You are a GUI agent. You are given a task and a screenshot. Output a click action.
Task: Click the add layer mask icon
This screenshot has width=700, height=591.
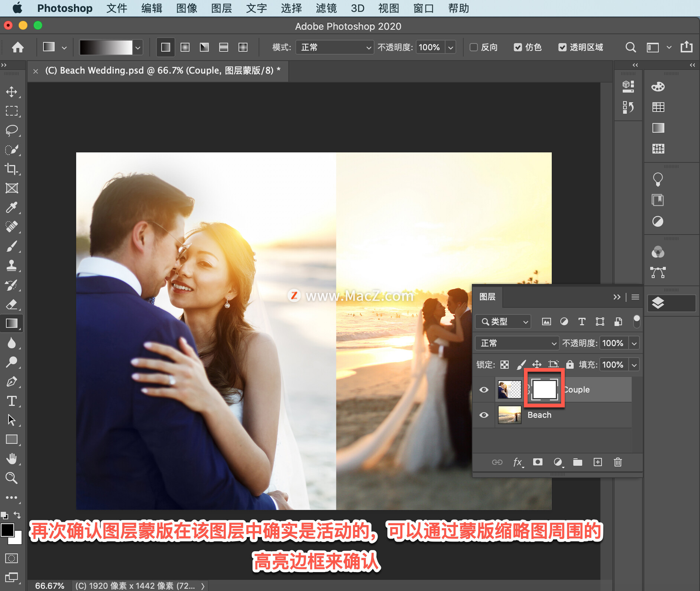[538, 462]
